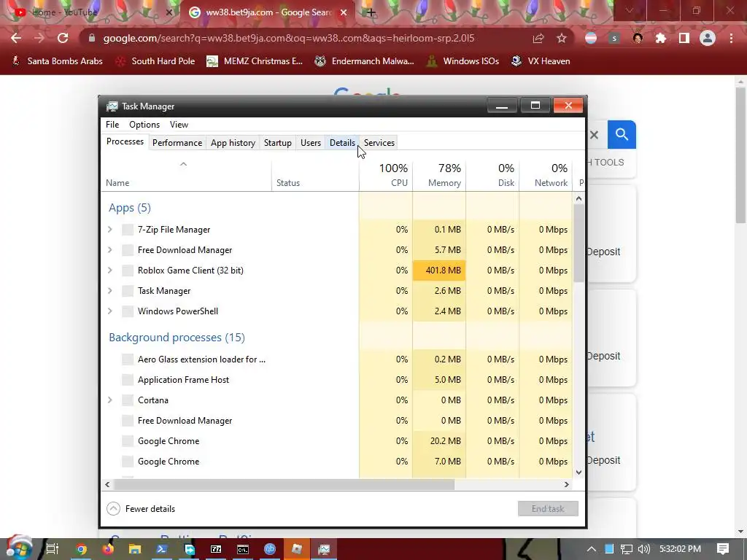
Task: Click the Chrome page vertical scrollbar
Action: (740, 155)
